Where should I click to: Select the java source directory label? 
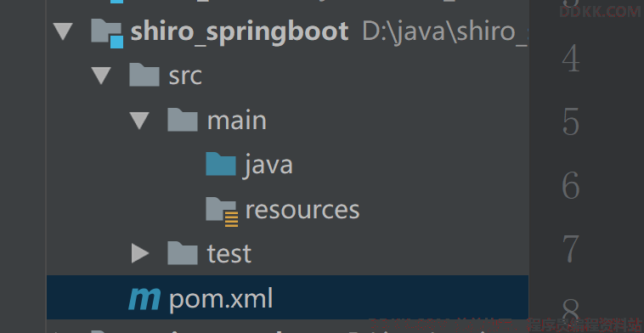[269, 166]
